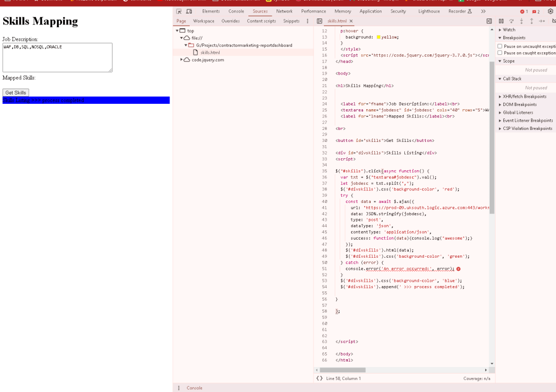Image resolution: width=556 pixels, height=392 pixels.
Task: Open the issues count indicator
Action: [536, 12]
